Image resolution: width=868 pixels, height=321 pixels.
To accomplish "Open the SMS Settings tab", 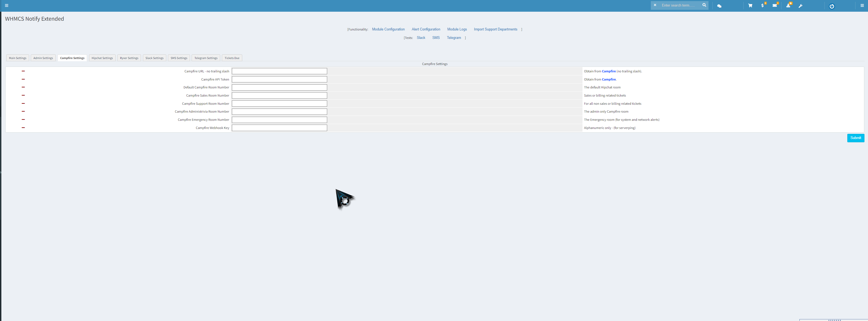I will click(x=179, y=58).
